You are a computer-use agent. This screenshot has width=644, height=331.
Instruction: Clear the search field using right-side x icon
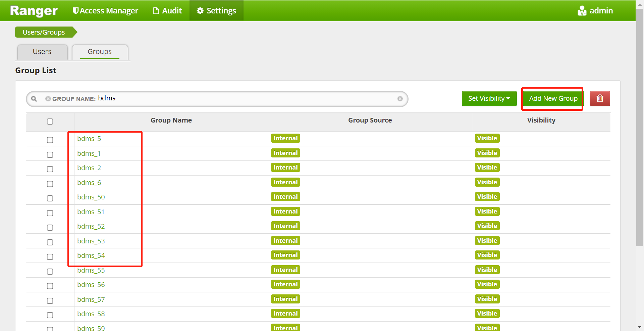click(x=400, y=99)
